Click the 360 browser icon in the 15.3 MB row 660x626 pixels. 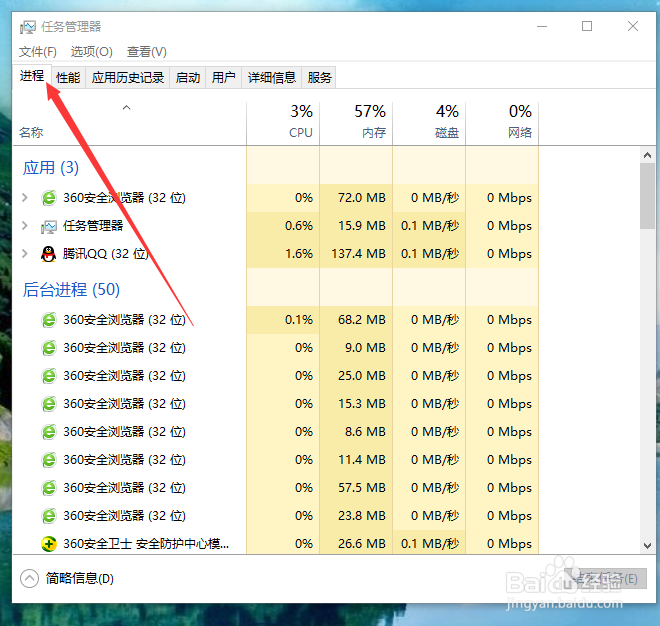(x=49, y=404)
